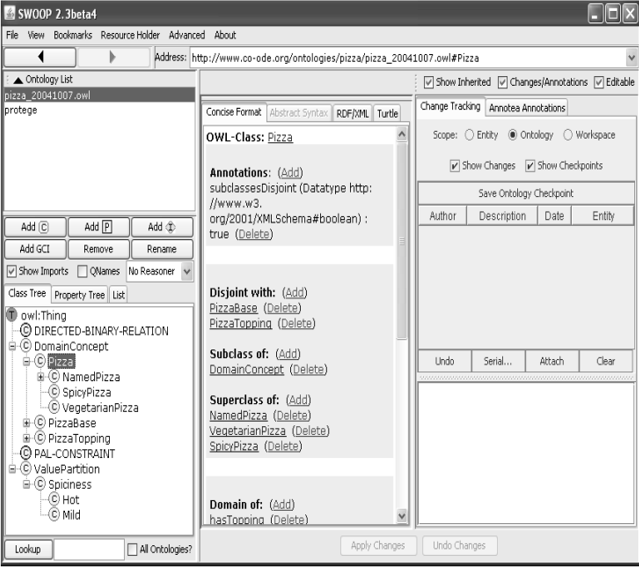
Task: Switch to the Property Tree tab
Action: coord(78,295)
